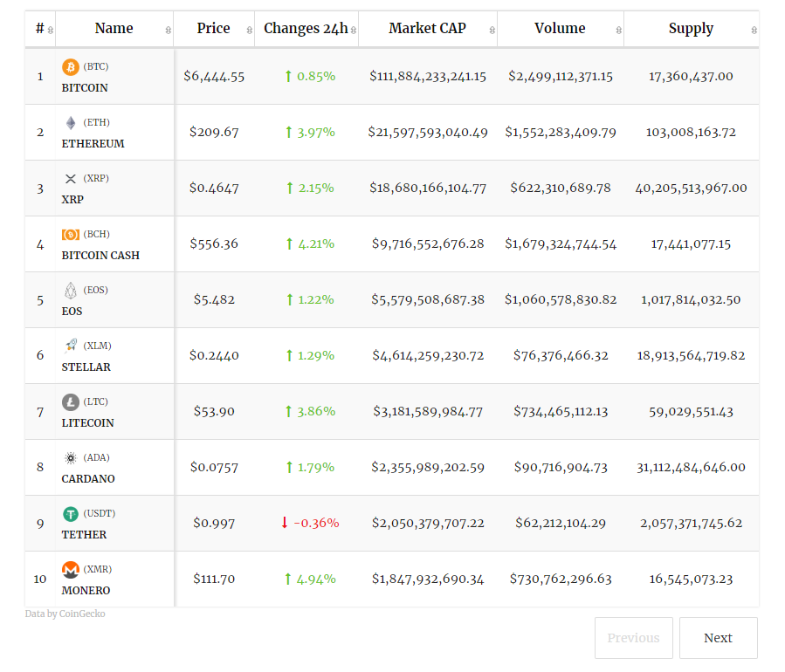Go to Next page of coins
The width and height of the screenshot is (785, 672).
(x=718, y=638)
